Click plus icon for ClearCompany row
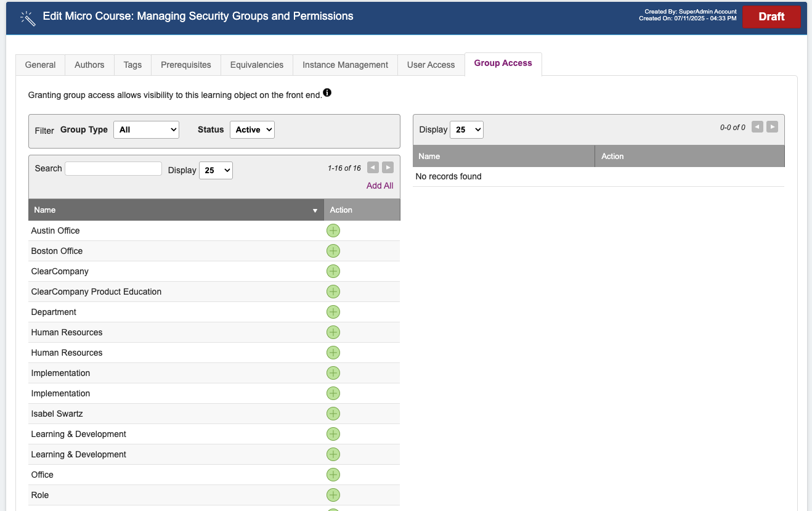 (333, 271)
